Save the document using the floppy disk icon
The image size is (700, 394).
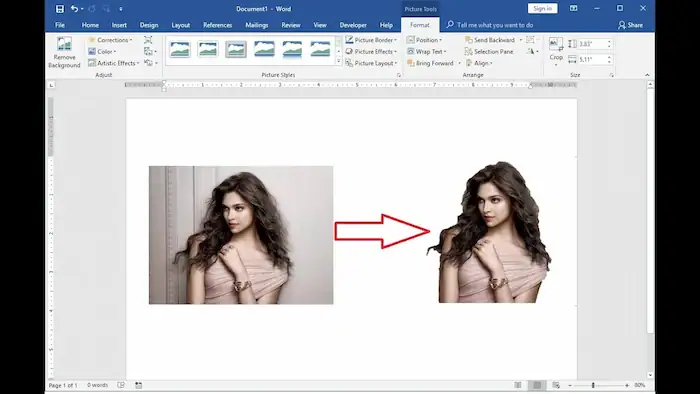(59, 8)
